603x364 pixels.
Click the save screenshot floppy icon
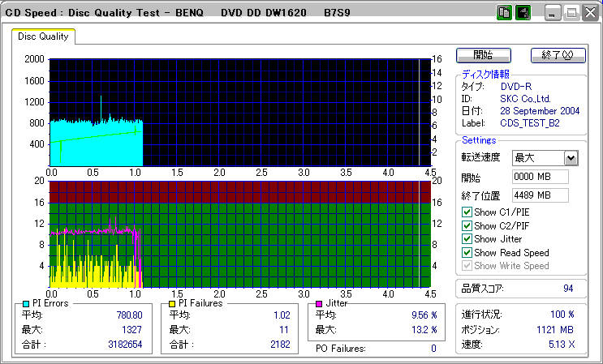(523, 13)
